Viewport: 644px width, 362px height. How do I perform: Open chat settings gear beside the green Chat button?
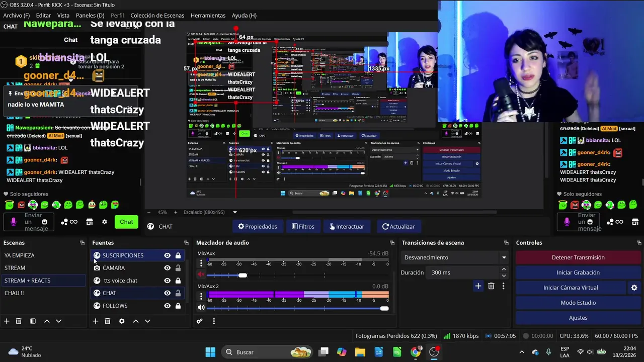[x=105, y=222]
